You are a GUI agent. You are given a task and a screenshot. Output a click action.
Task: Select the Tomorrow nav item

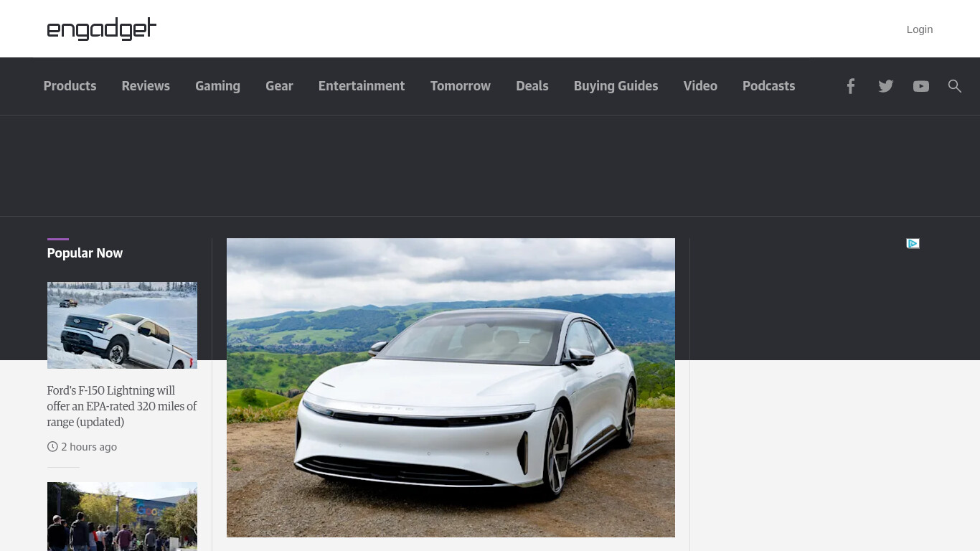click(461, 86)
